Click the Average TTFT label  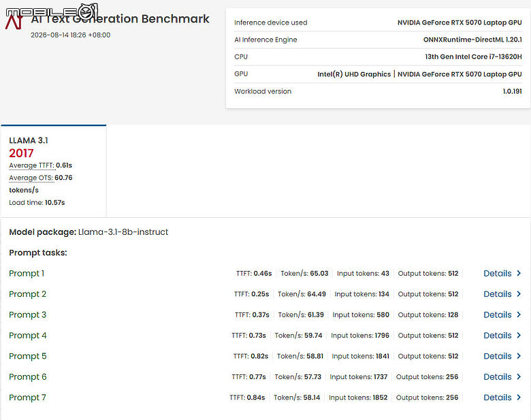click(31, 165)
